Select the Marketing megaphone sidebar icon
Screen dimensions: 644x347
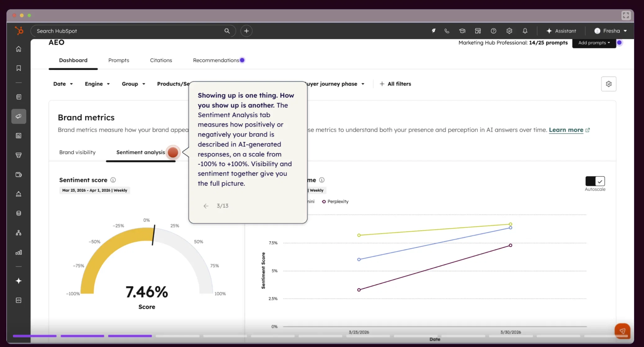pos(19,116)
